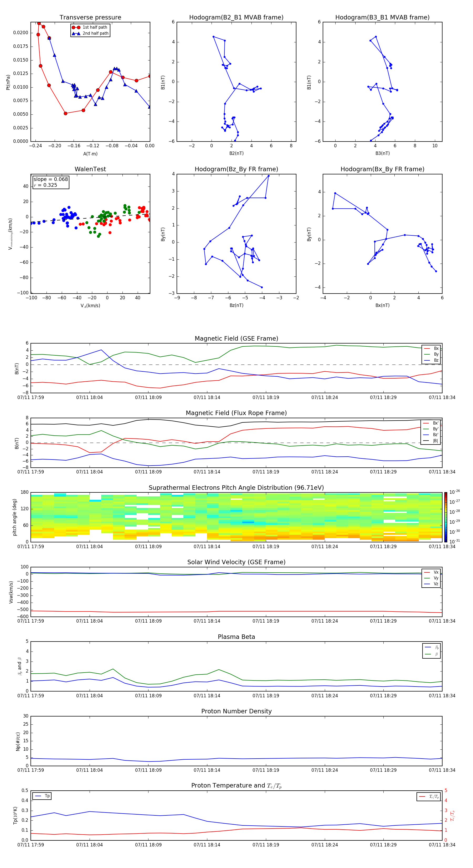The width and height of the screenshot is (473, 868).
Task: Click the Suprathermal Electrons Pitch Angle Distribution title
Action: [236, 488]
